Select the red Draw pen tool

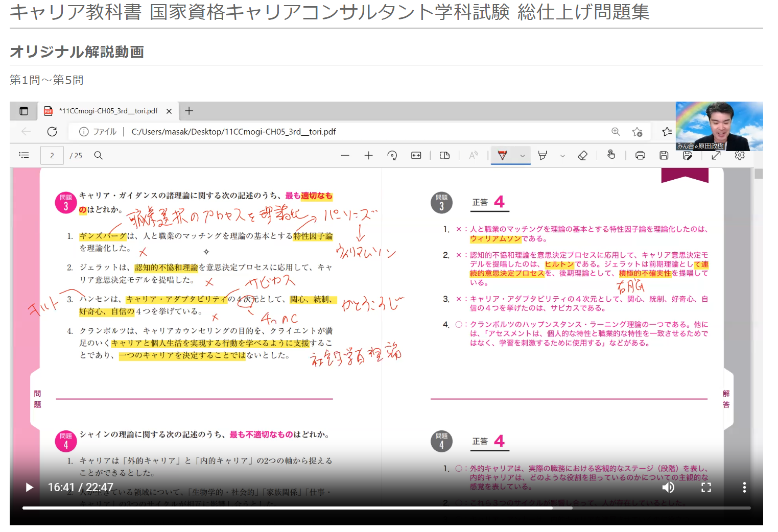(503, 155)
